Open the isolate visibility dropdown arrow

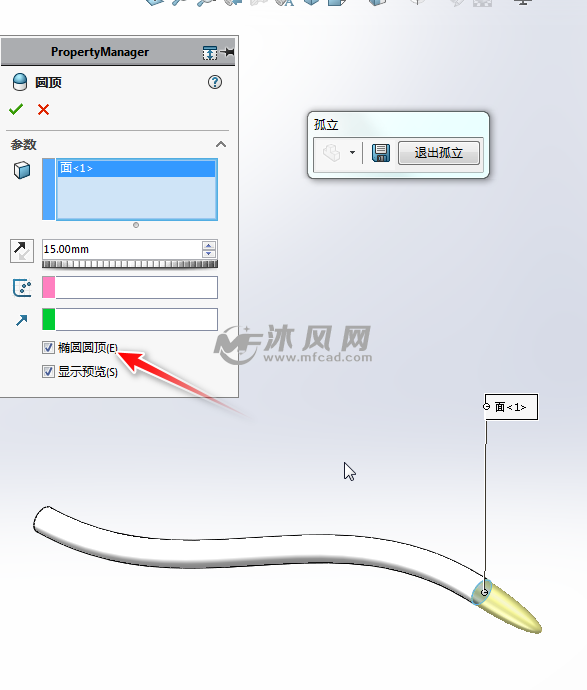352,153
